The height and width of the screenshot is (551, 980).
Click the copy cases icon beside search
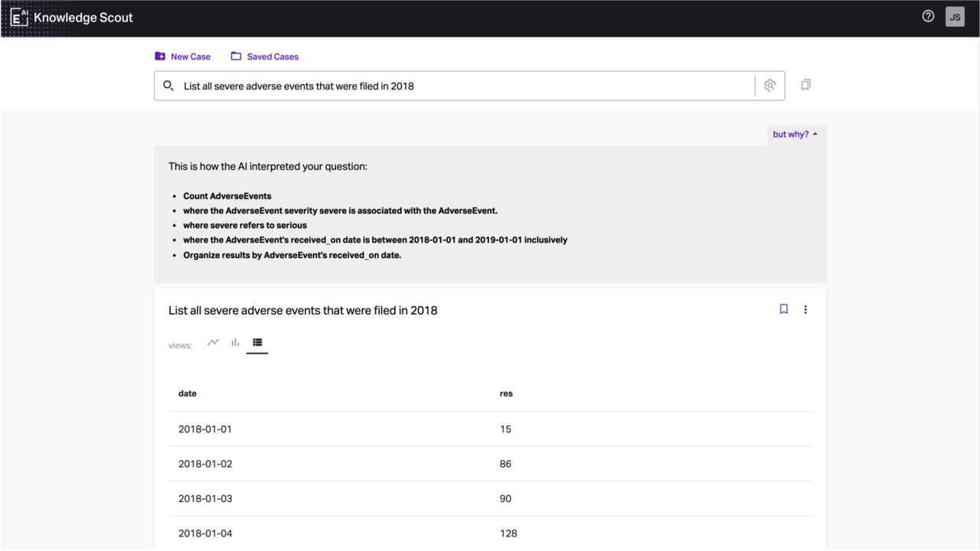(805, 85)
